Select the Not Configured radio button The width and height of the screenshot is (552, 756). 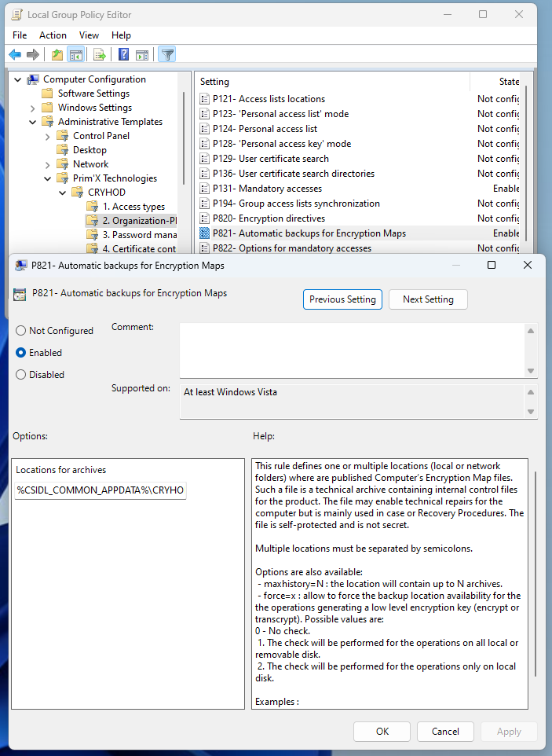pyautogui.click(x=21, y=331)
